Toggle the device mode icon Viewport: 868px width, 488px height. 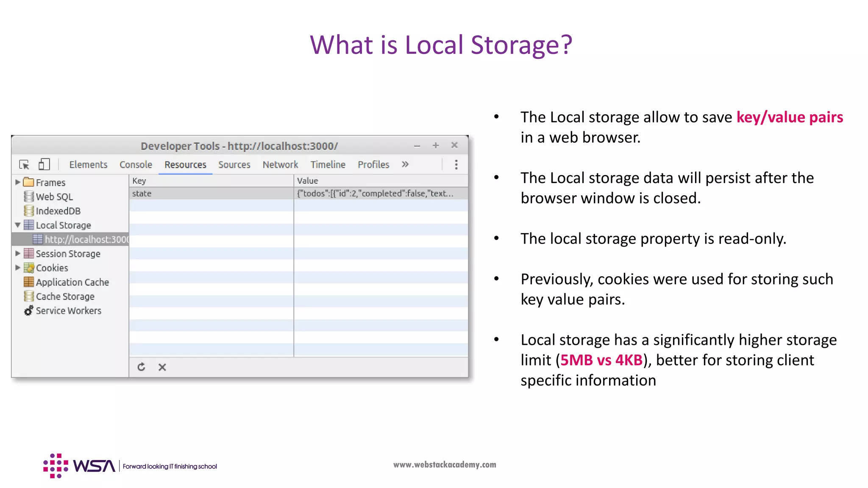[44, 164]
